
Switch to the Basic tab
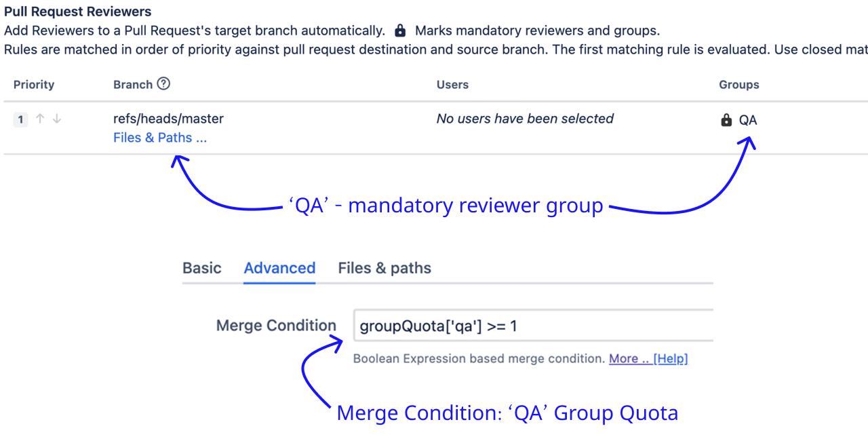click(202, 268)
